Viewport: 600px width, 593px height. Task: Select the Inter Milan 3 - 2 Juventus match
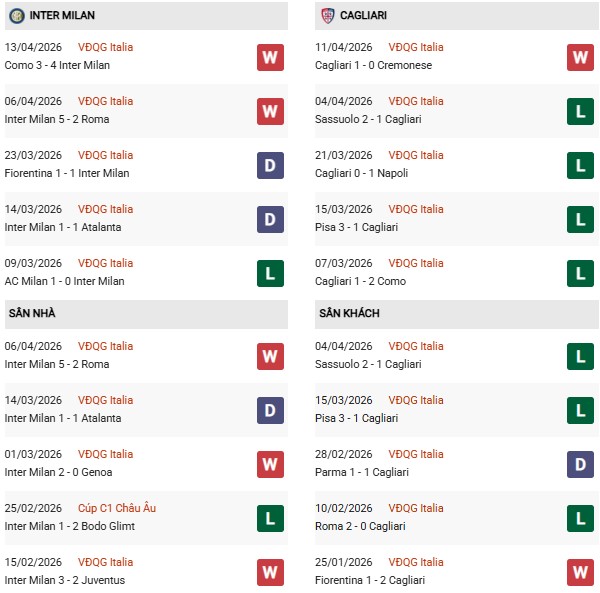click(x=63, y=580)
